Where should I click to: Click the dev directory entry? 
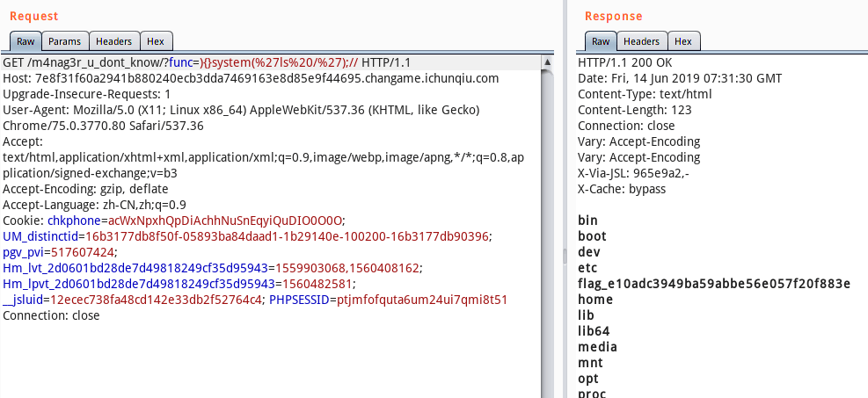(x=589, y=252)
